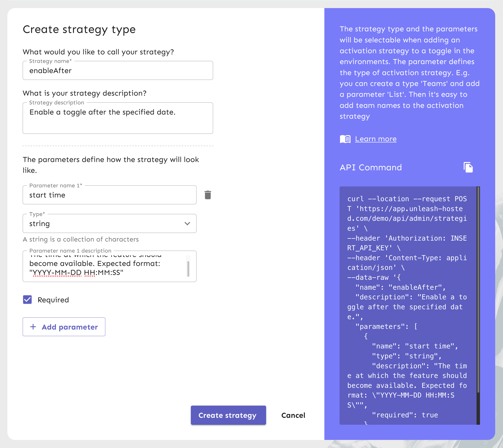
Task: Click the Required label text
Action: click(53, 300)
